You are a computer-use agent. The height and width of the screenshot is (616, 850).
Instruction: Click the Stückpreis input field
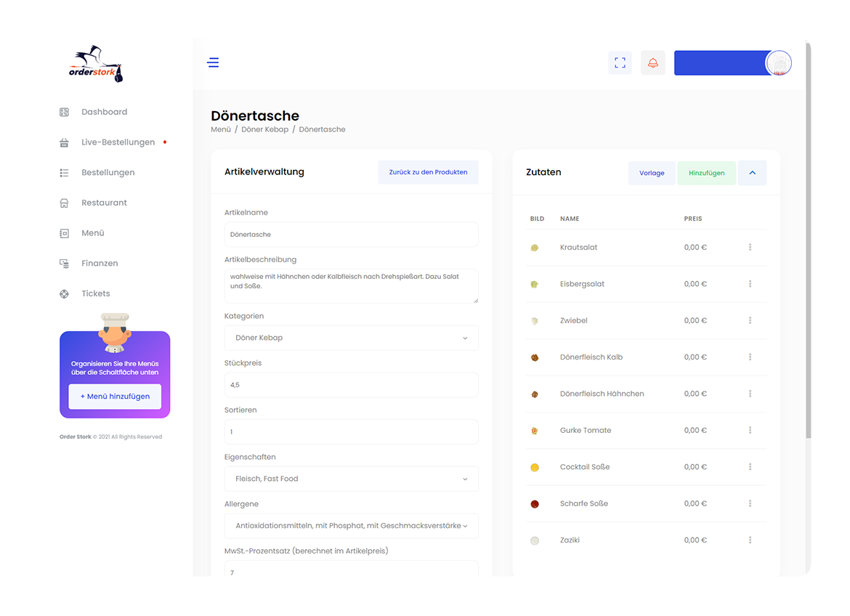click(351, 385)
